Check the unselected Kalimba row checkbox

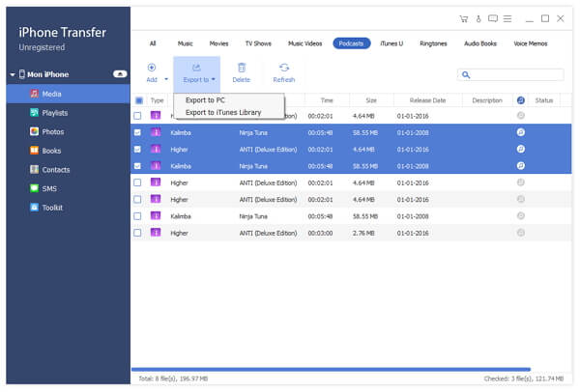pos(137,216)
